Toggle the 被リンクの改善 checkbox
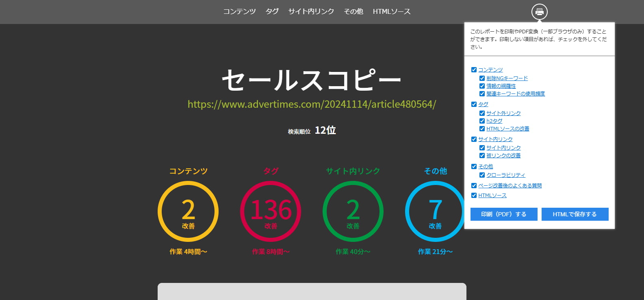 click(482, 156)
